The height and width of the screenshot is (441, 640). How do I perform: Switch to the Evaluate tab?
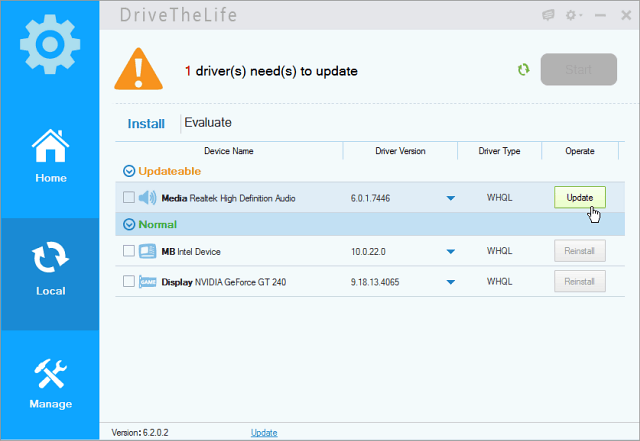208,122
